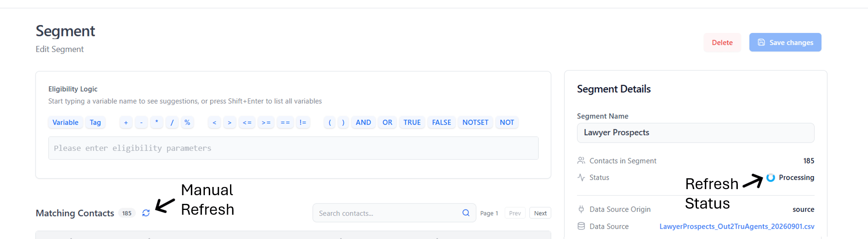The width and height of the screenshot is (868, 239).
Task: Click the 185 Contacts in Segment value
Action: click(809, 160)
